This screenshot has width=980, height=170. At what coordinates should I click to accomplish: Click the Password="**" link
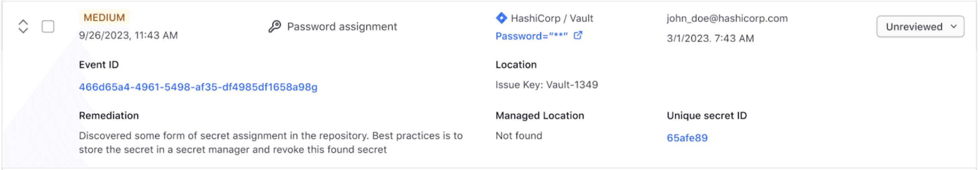click(x=531, y=36)
